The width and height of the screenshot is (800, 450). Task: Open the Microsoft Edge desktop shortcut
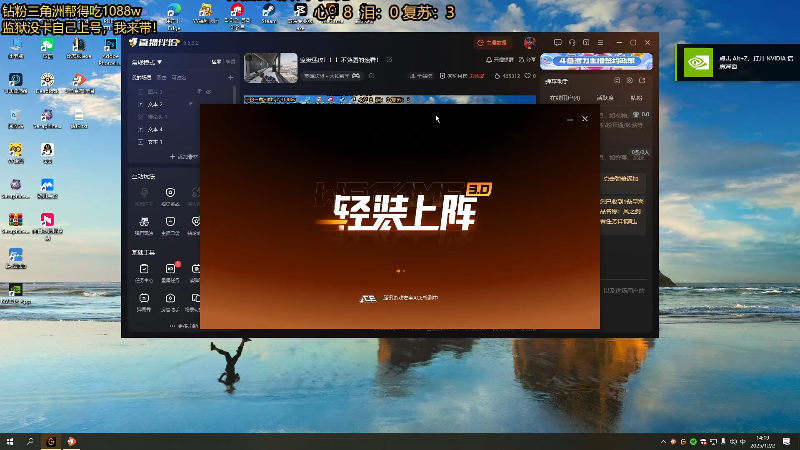tap(174, 15)
